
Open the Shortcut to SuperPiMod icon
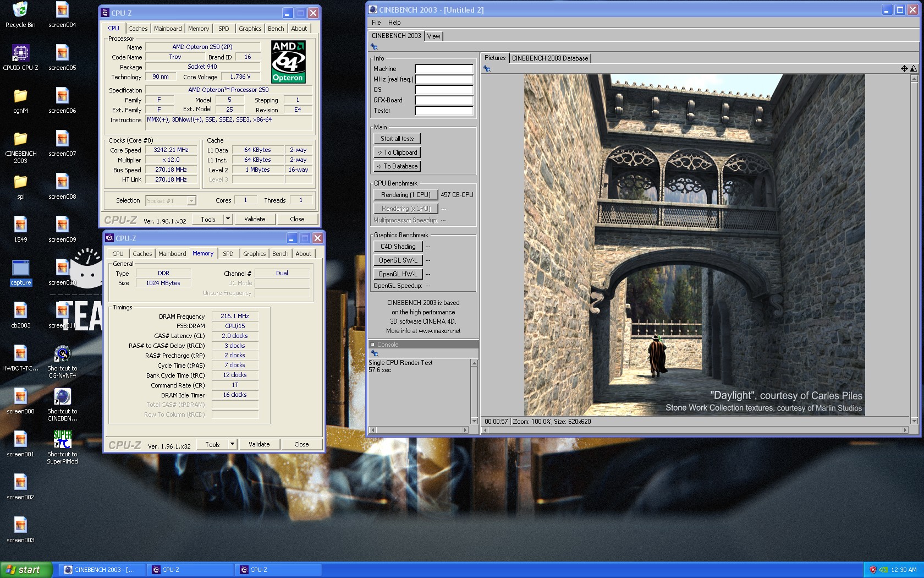62,448
